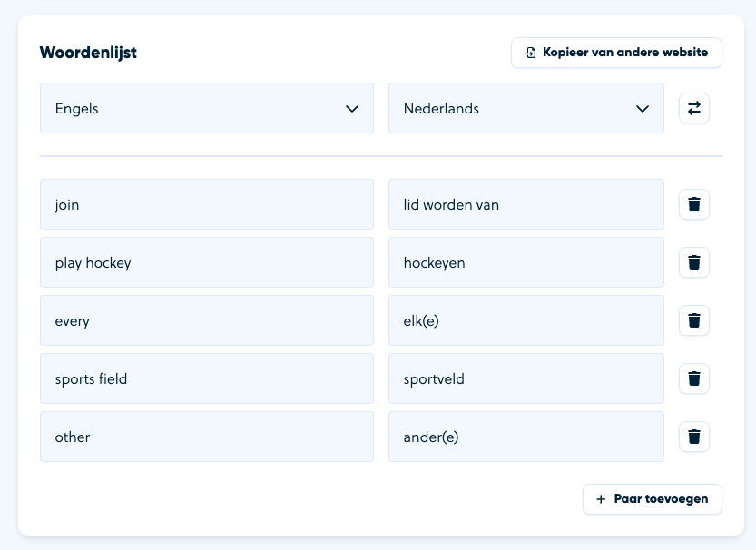Select the "every" input field
756x550 pixels.
click(206, 320)
